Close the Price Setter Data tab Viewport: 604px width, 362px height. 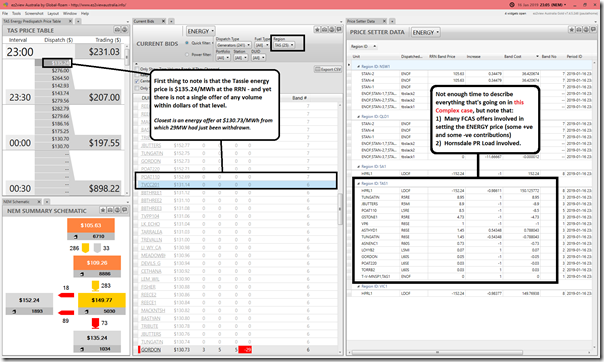click(383, 21)
